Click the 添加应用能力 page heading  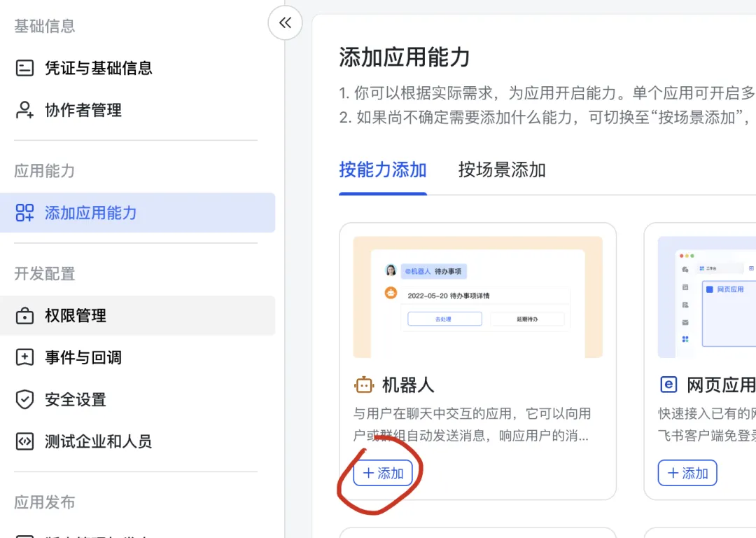click(405, 57)
